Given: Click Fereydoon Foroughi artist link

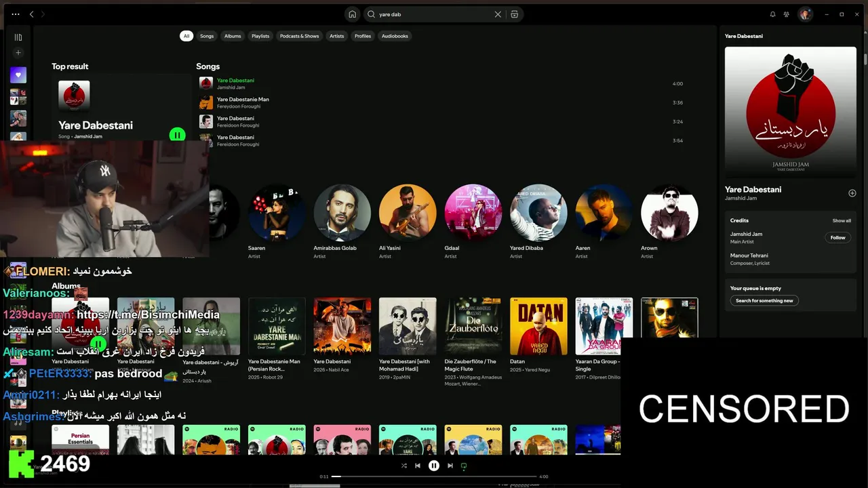Looking at the screenshot, I should [x=237, y=106].
